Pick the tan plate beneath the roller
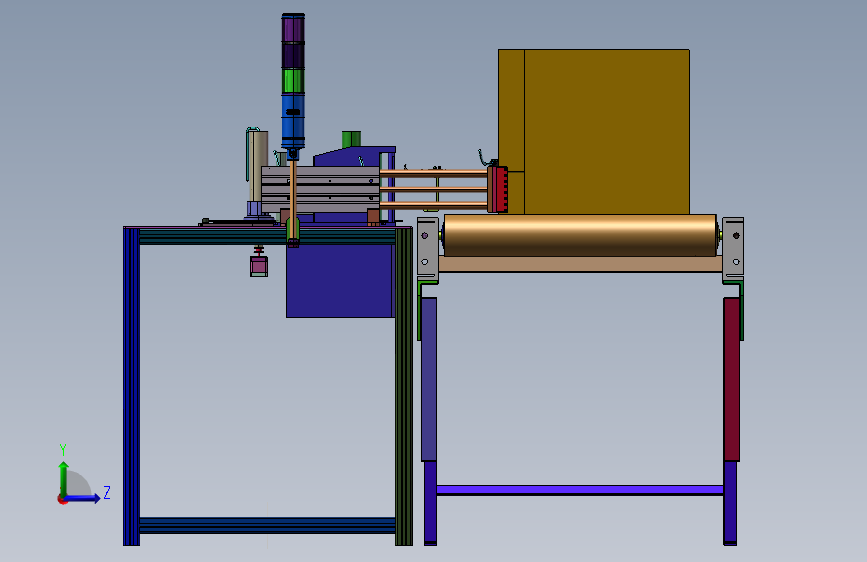Image resolution: width=867 pixels, height=562 pixels. (x=580, y=264)
